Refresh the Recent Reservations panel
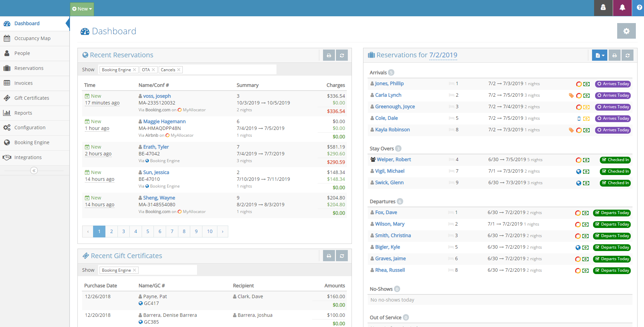 click(x=342, y=55)
